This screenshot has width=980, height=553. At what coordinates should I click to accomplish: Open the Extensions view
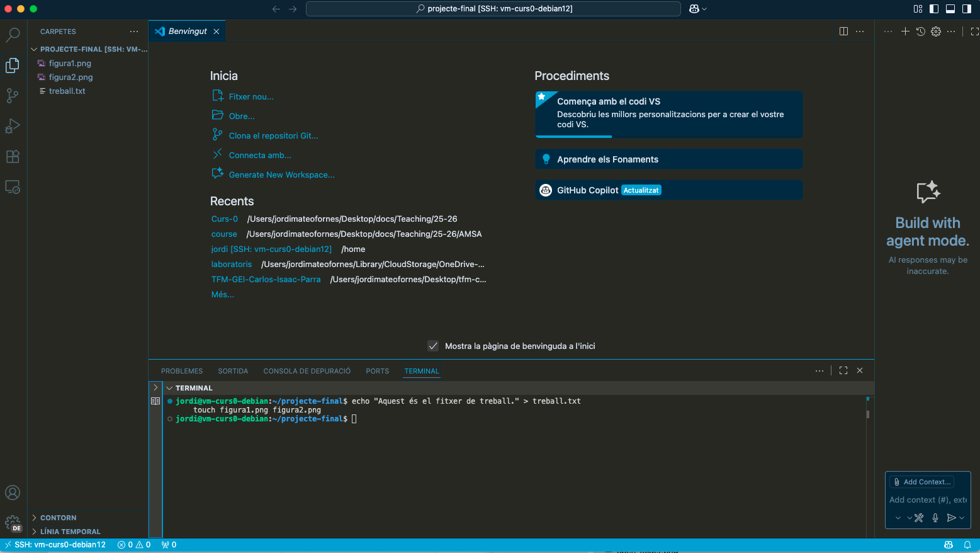coord(13,156)
